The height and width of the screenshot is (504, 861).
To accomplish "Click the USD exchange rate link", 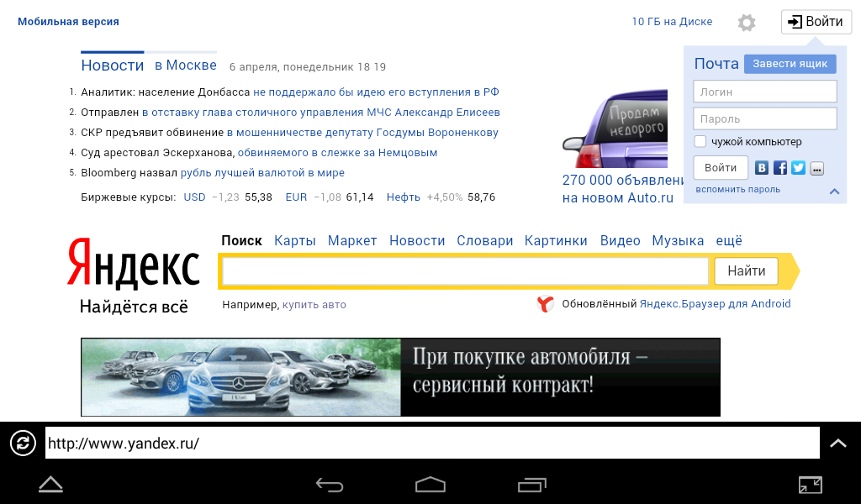I will tap(194, 197).
